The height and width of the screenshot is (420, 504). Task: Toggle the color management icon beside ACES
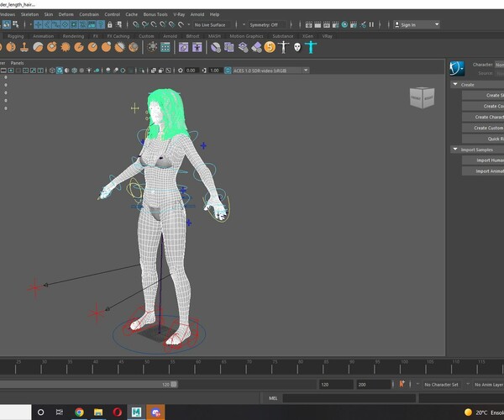click(x=228, y=71)
